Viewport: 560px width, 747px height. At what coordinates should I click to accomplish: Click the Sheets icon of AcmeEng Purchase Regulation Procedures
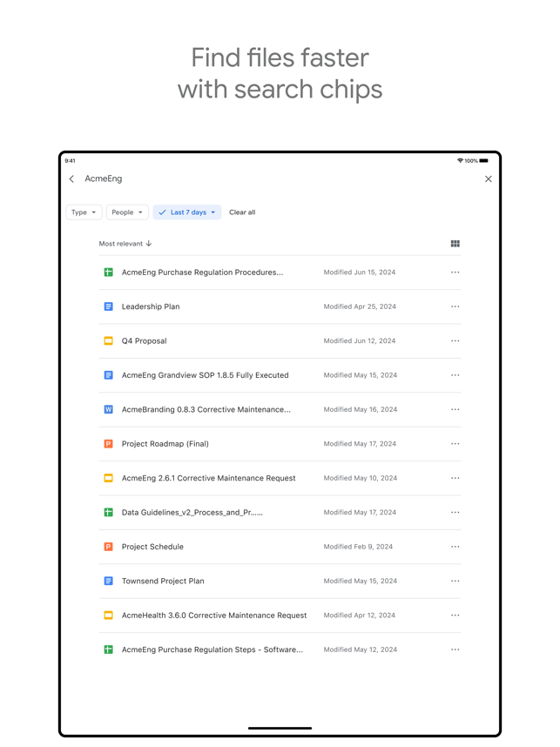109,273
